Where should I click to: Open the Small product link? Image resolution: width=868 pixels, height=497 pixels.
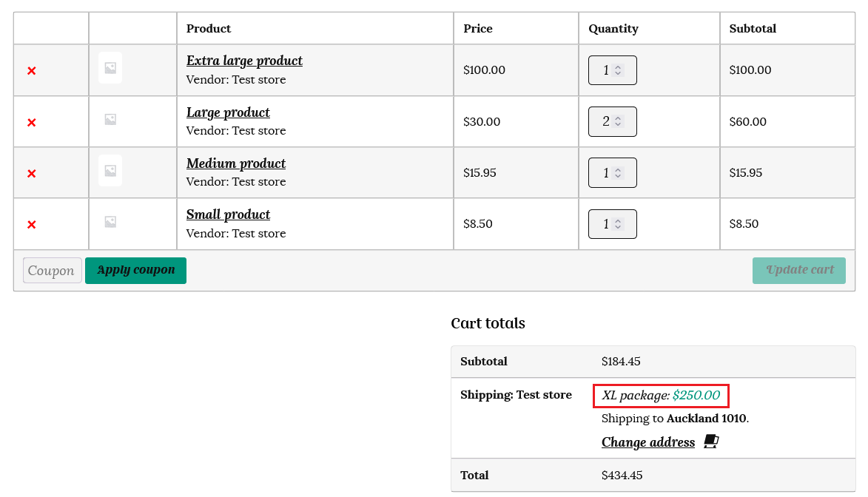228,214
